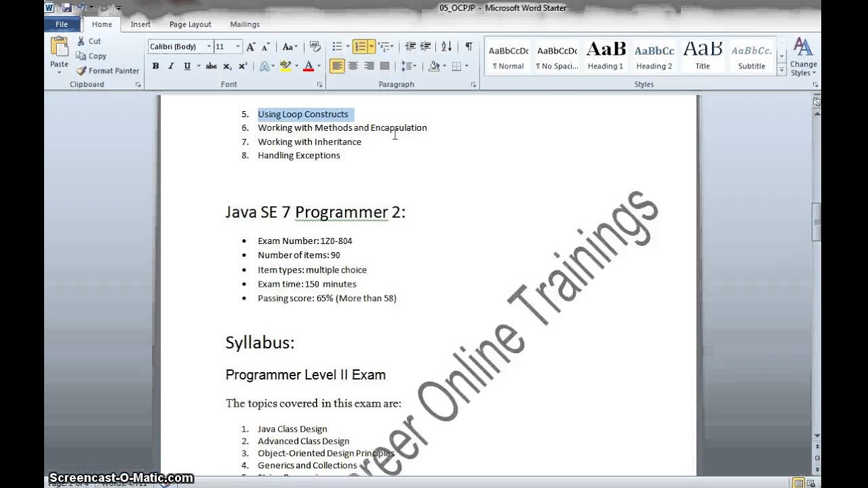Viewport: 868px width, 488px height.
Task: Switch to the Insert tab
Action: pos(140,24)
